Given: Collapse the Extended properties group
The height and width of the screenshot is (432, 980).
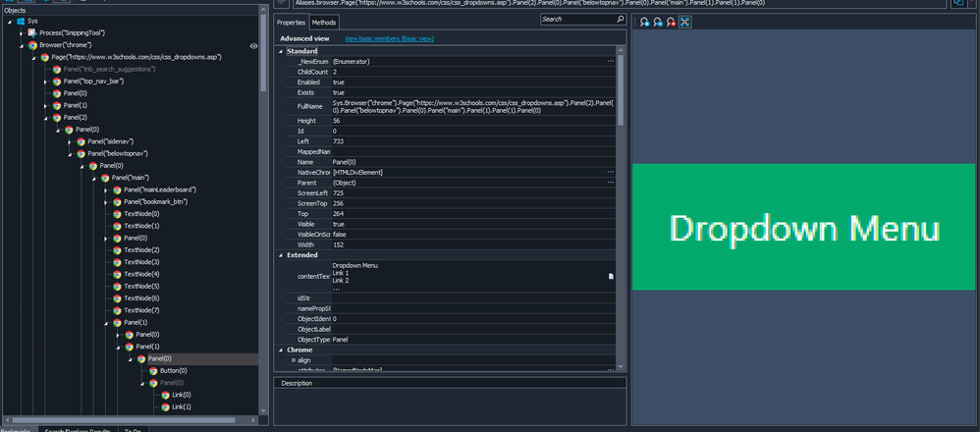Looking at the screenshot, I should [x=282, y=255].
